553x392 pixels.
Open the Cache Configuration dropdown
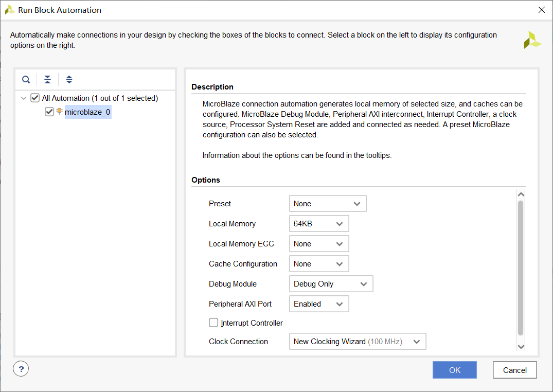point(319,264)
